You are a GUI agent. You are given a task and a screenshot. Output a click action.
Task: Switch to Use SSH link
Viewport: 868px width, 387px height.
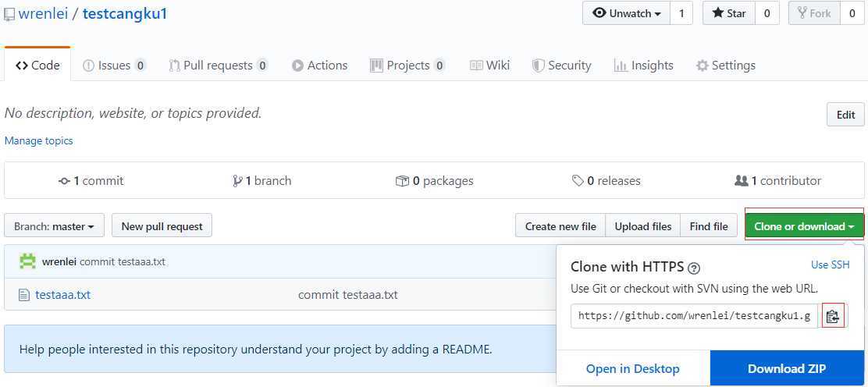(x=830, y=265)
